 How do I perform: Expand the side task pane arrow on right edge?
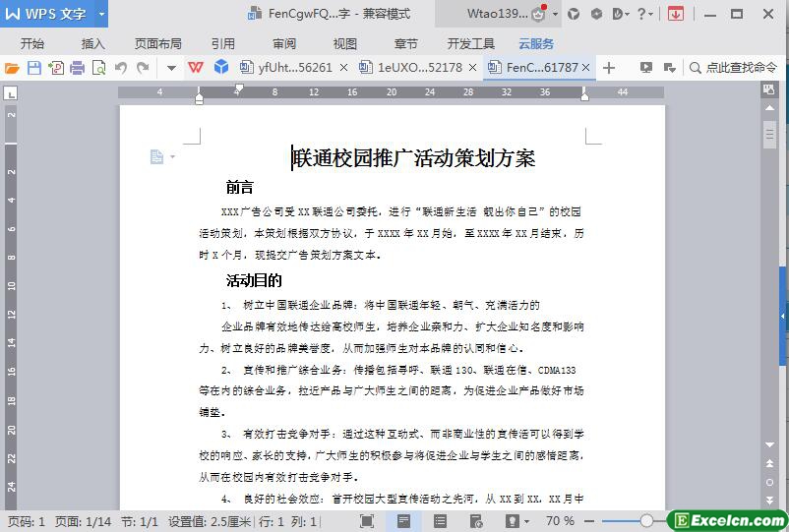(783, 317)
